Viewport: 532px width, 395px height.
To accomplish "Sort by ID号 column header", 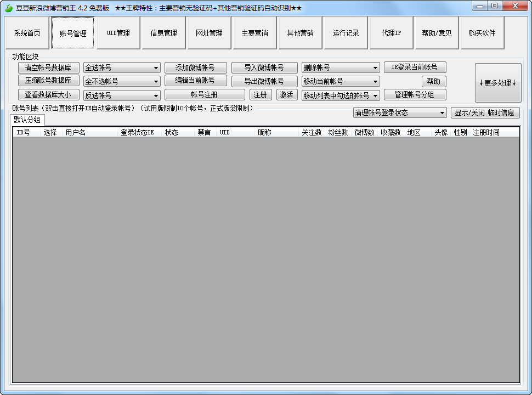I will pyautogui.click(x=26, y=132).
